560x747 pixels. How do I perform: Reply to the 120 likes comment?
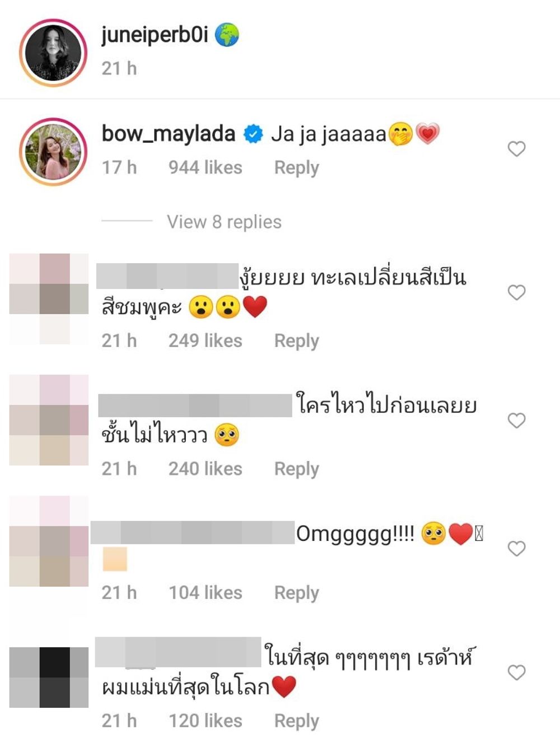point(296,721)
